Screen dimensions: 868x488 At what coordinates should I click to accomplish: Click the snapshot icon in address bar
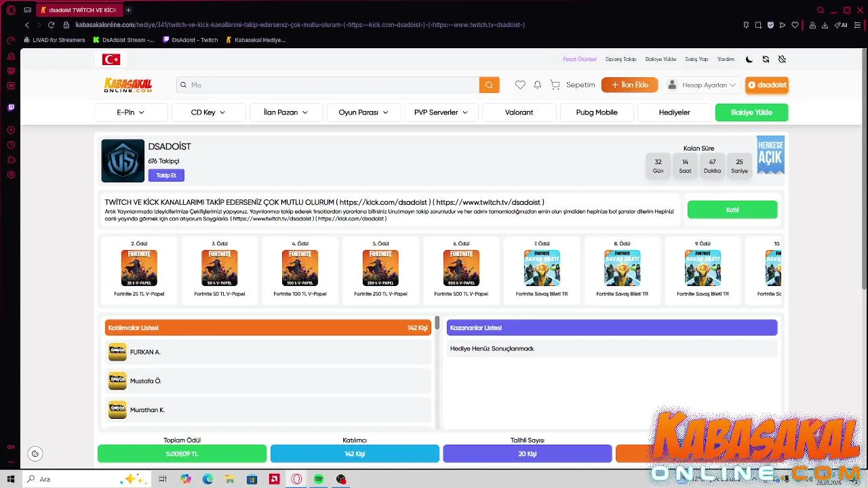pyautogui.click(x=758, y=25)
